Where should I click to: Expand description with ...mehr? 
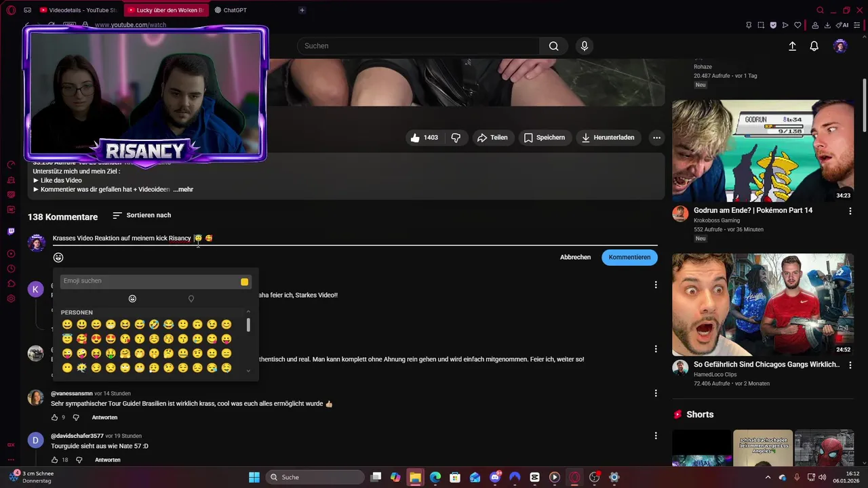[x=183, y=190]
